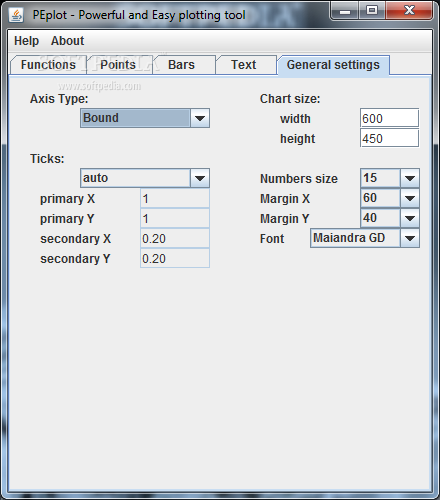The image size is (440, 500).
Task: Switch to the Functions tab
Action: (x=48, y=65)
